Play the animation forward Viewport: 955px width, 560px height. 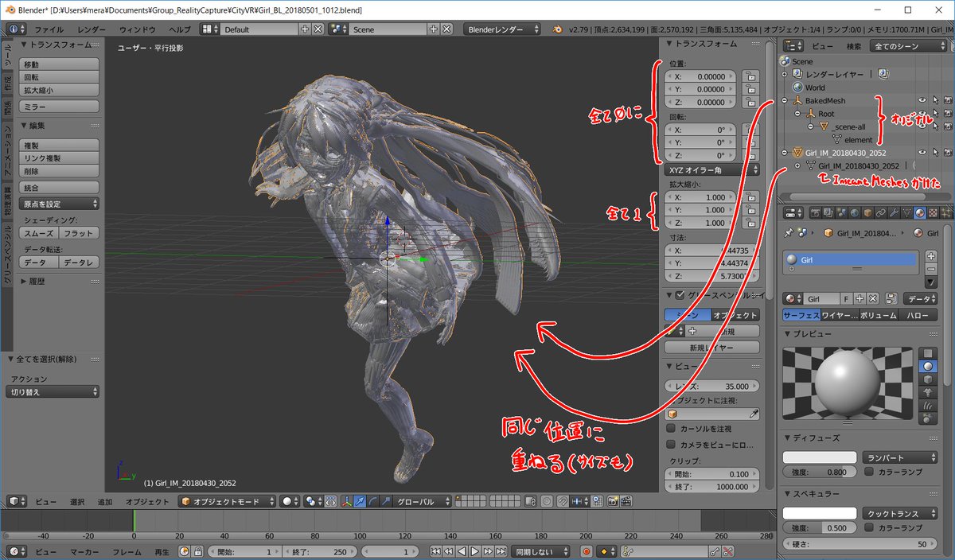[475, 551]
